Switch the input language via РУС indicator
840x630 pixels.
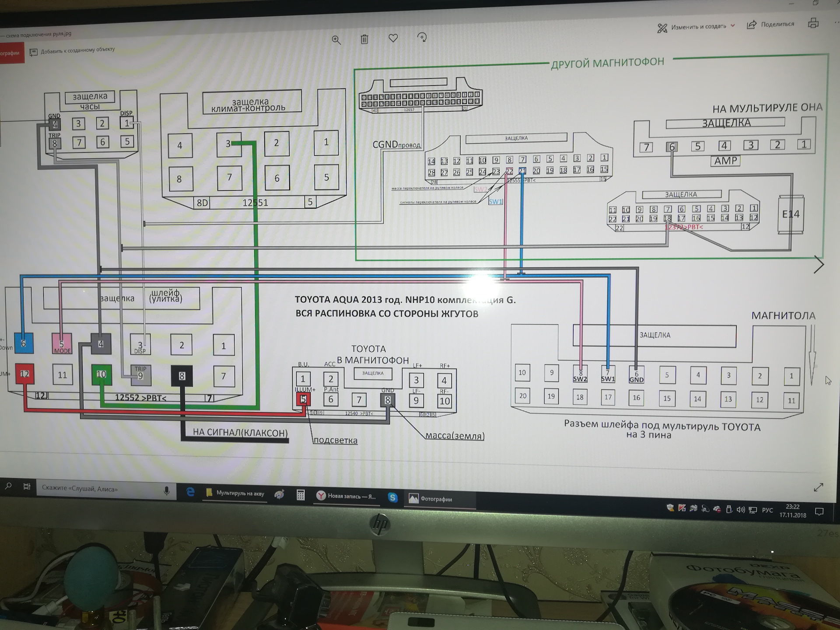(x=768, y=511)
